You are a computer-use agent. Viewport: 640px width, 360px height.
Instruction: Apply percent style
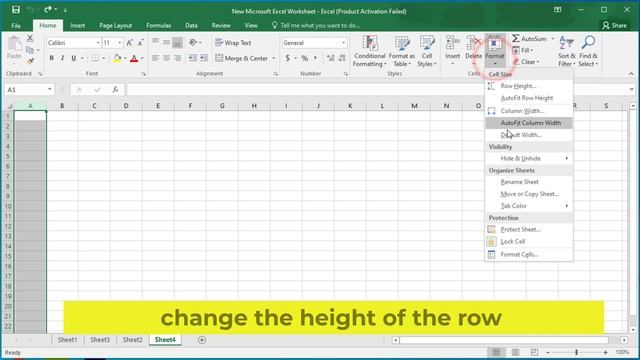[x=304, y=58]
